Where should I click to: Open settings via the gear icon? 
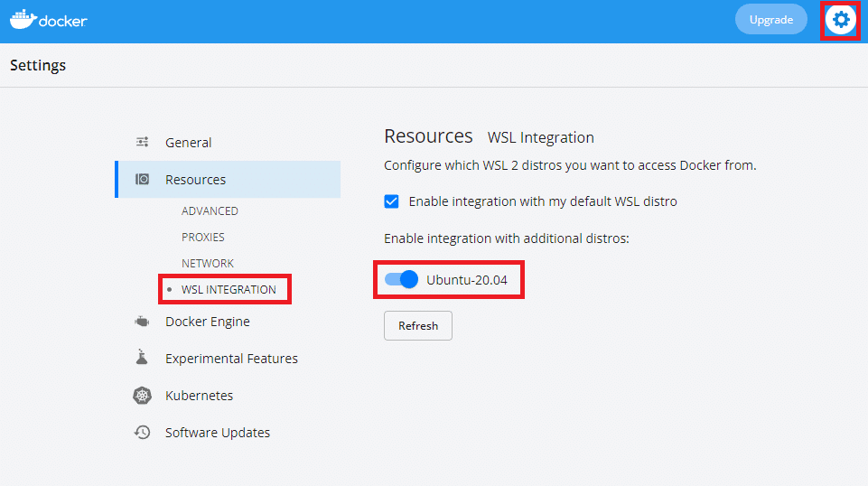click(841, 19)
